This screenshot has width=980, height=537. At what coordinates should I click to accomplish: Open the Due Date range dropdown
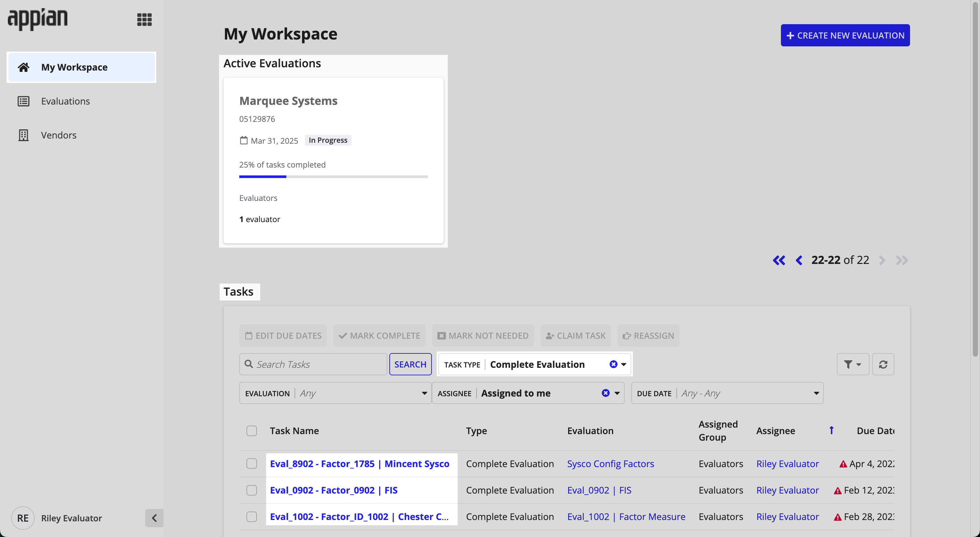pyautogui.click(x=727, y=393)
